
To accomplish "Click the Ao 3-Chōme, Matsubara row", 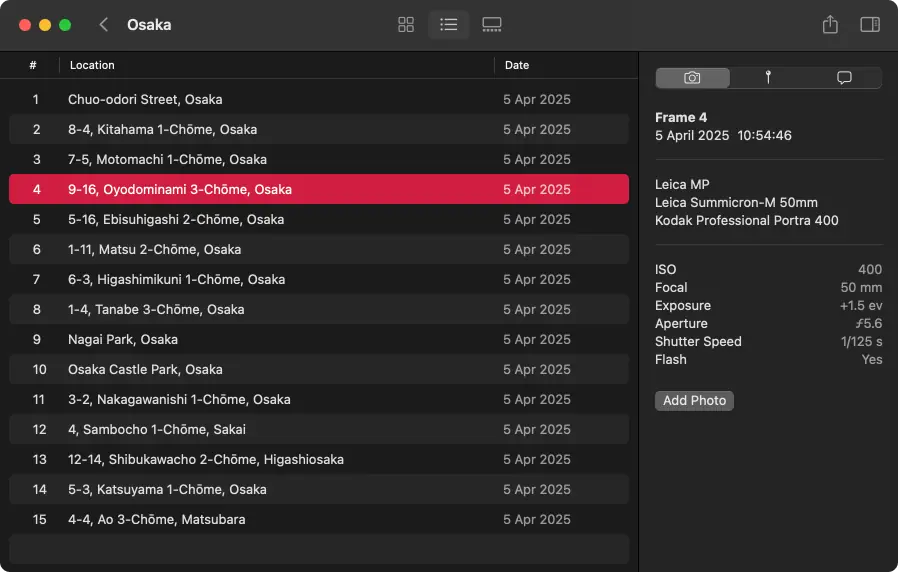I will coord(156,519).
